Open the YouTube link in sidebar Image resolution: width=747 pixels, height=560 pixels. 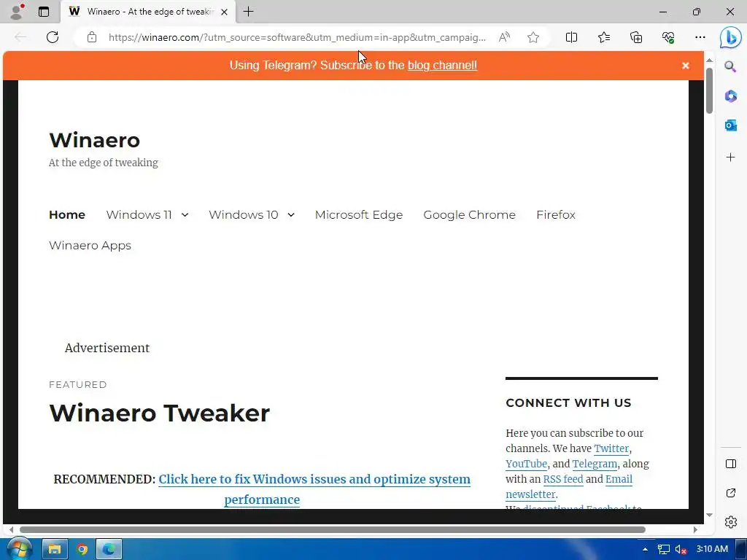tap(526, 464)
